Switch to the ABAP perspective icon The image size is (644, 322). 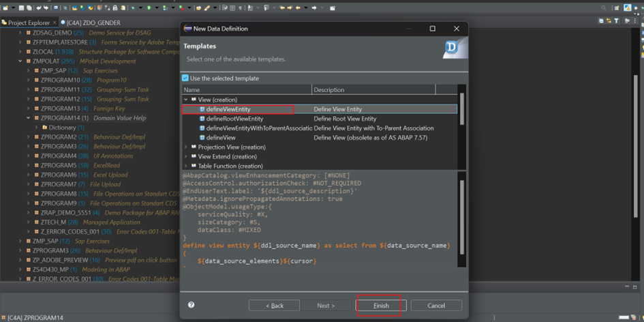pos(628,8)
